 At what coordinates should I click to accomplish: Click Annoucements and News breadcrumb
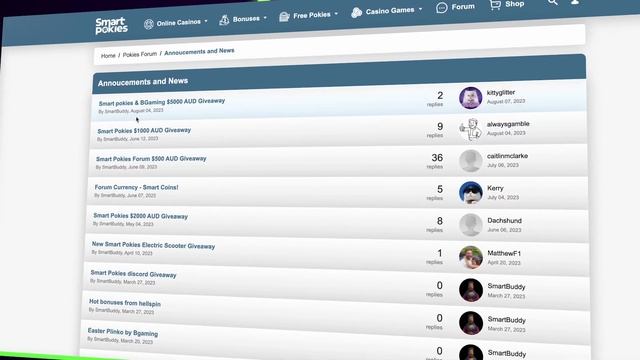(199, 51)
